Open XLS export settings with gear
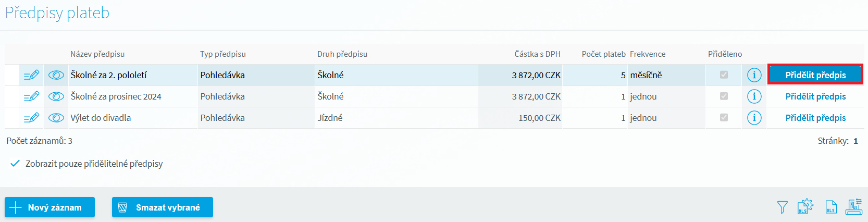 coord(805,207)
